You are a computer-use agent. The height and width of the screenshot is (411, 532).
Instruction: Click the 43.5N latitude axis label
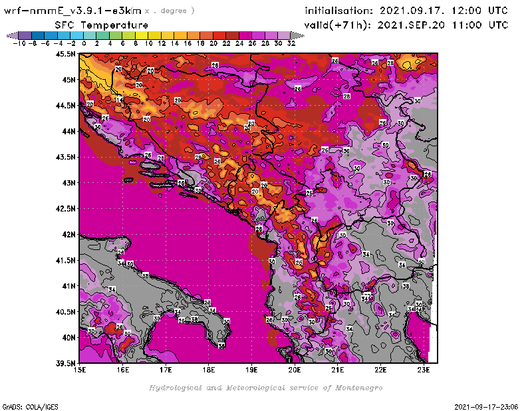pyautogui.click(x=65, y=157)
